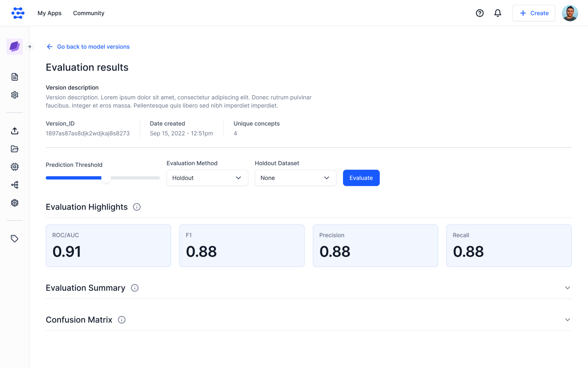
Task: Click the upload icon in sidebar
Action: tap(15, 131)
